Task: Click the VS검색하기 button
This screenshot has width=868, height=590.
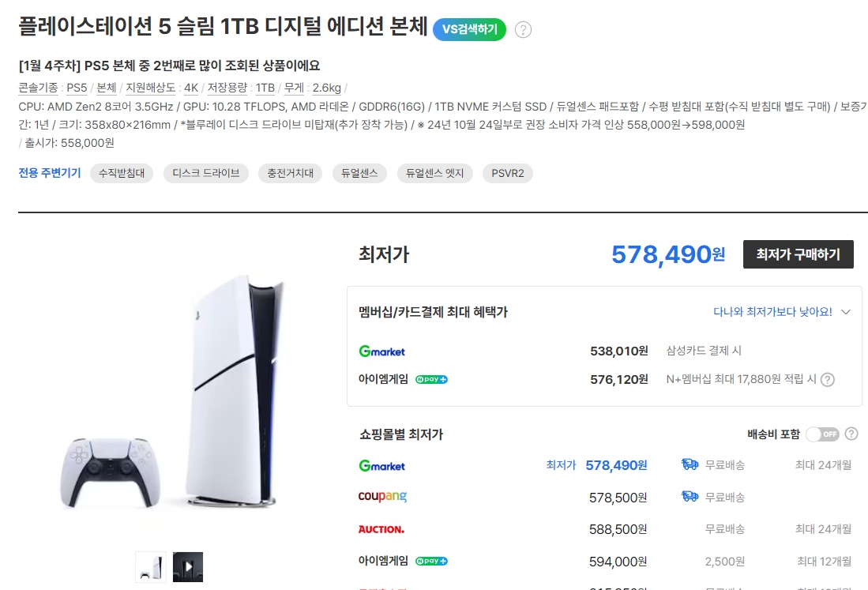Action: (469, 29)
